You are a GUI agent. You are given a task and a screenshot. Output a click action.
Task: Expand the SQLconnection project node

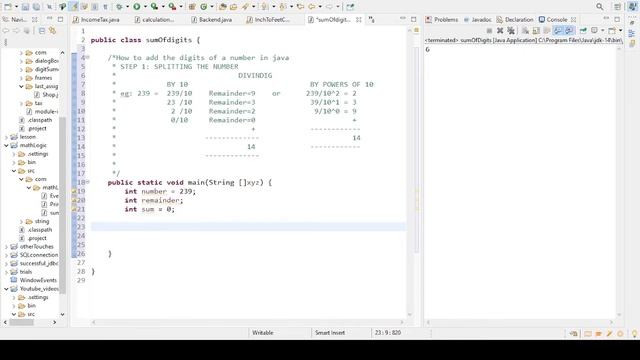coord(7,255)
